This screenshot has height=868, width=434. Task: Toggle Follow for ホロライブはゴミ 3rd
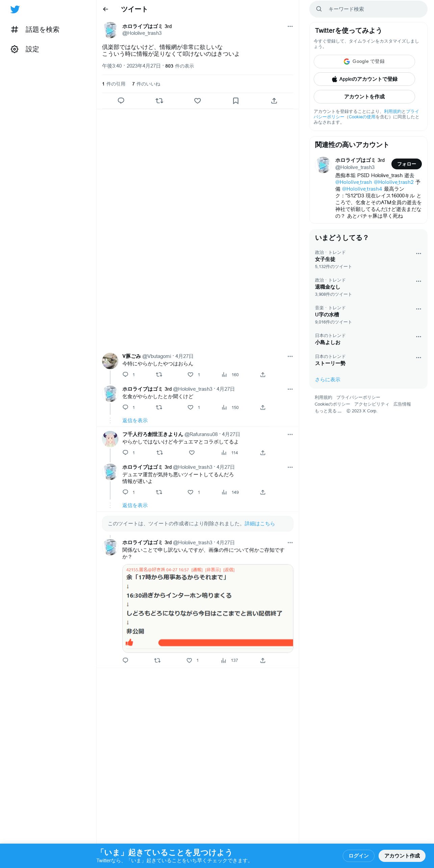tap(406, 164)
